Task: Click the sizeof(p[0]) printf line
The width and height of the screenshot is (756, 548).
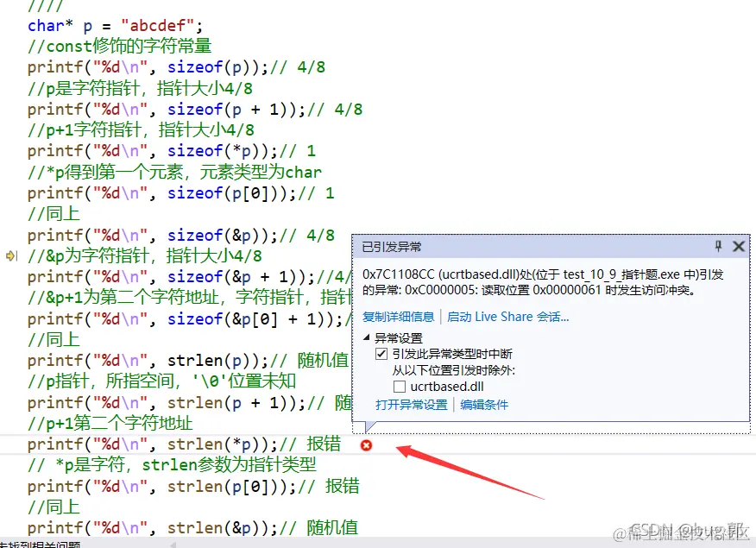Action: 181,193
